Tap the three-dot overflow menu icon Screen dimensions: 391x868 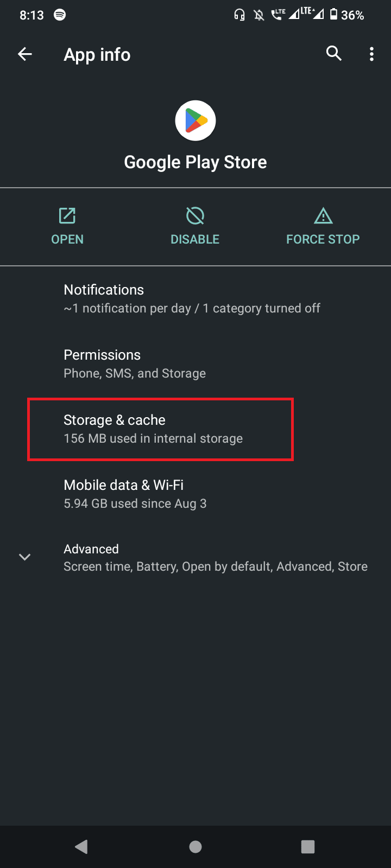[371, 54]
